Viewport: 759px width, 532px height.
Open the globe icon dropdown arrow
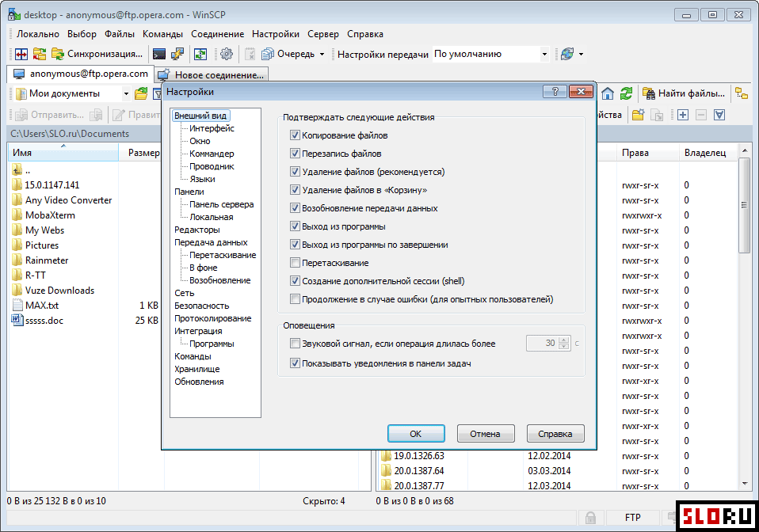tap(582, 54)
